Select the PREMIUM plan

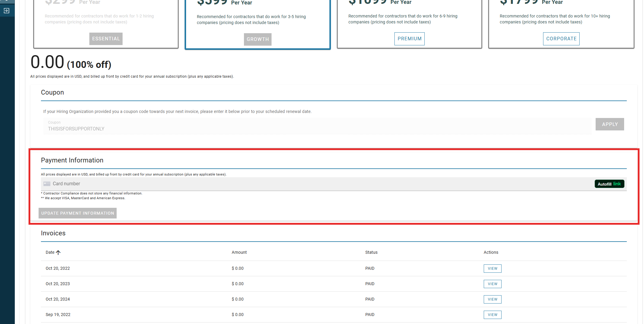[x=409, y=39]
